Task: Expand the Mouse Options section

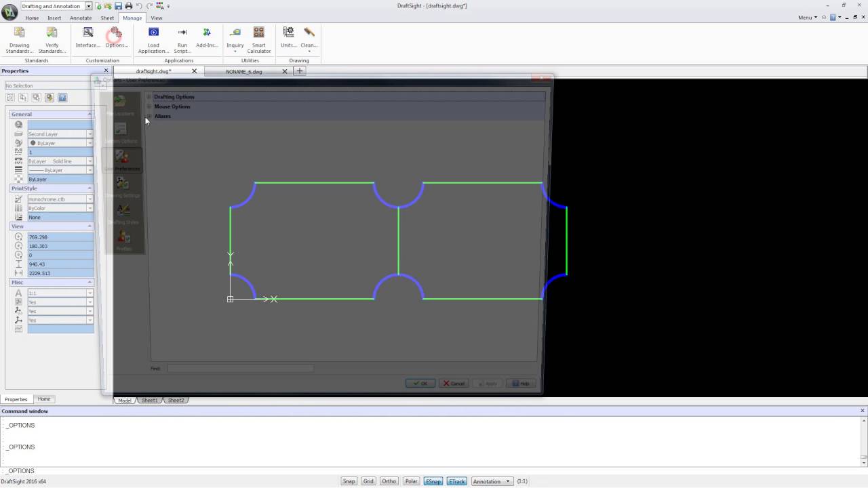Action: coord(149,106)
